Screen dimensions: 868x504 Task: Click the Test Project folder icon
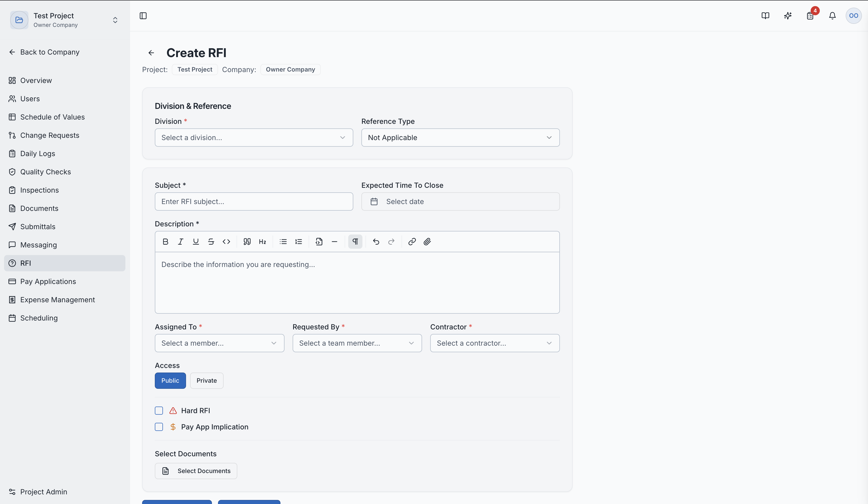(19, 20)
